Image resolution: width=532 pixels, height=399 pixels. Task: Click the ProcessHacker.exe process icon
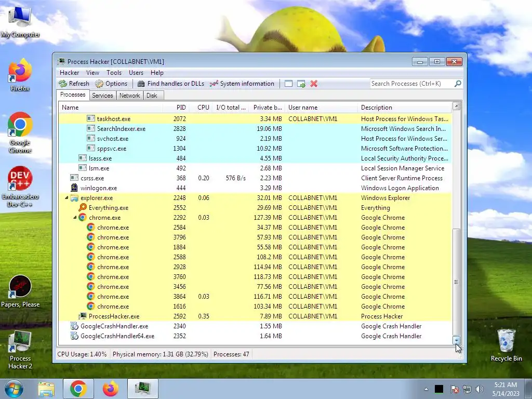tap(83, 316)
